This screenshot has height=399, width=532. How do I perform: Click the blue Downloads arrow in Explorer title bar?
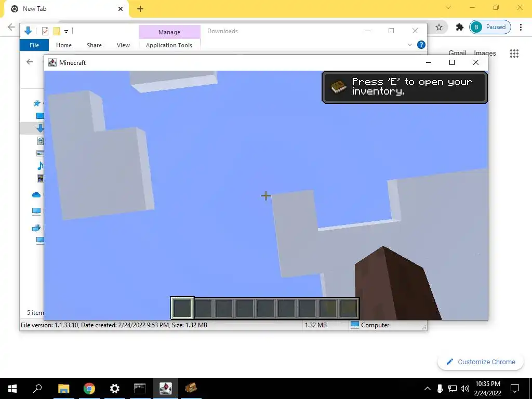(x=28, y=31)
